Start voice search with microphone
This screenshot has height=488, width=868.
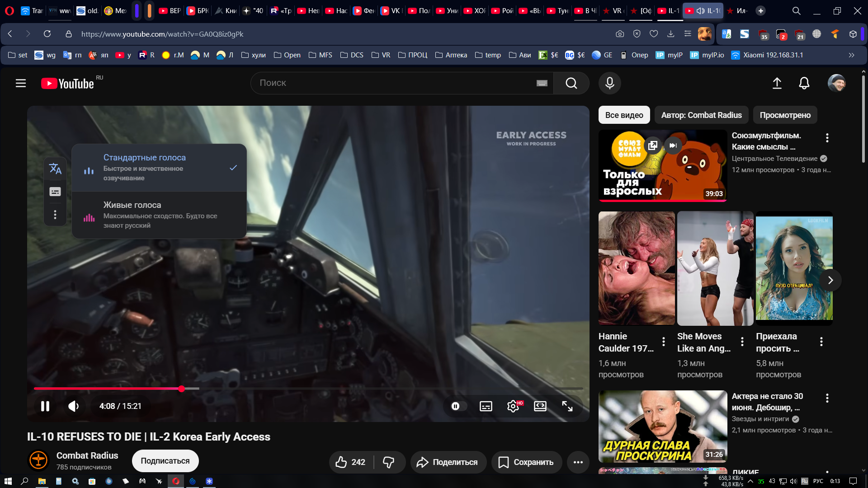tap(609, 83)
